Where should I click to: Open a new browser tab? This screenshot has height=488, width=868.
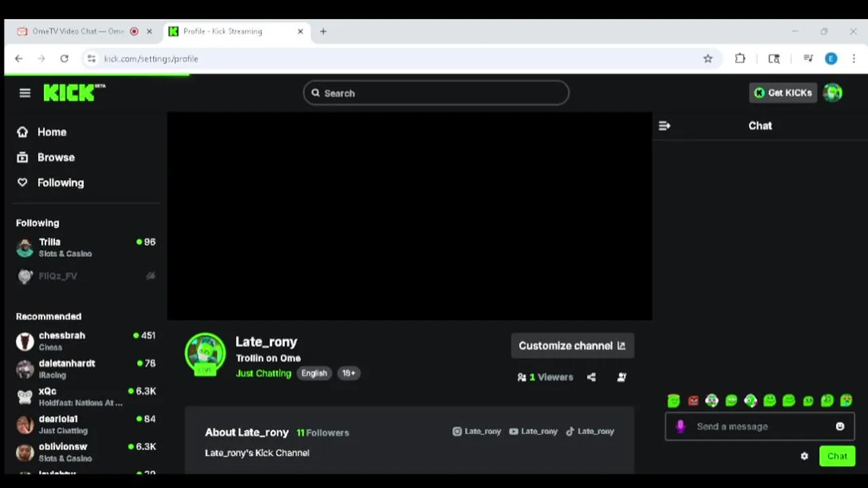pos(323,31)
